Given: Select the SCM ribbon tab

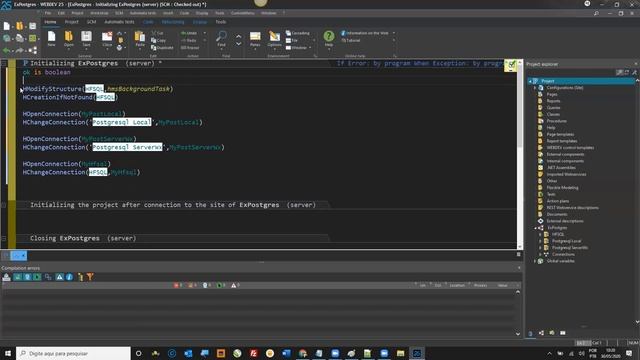Looking at the screenshot, I should pyautogui.click(x=91, y=22).
